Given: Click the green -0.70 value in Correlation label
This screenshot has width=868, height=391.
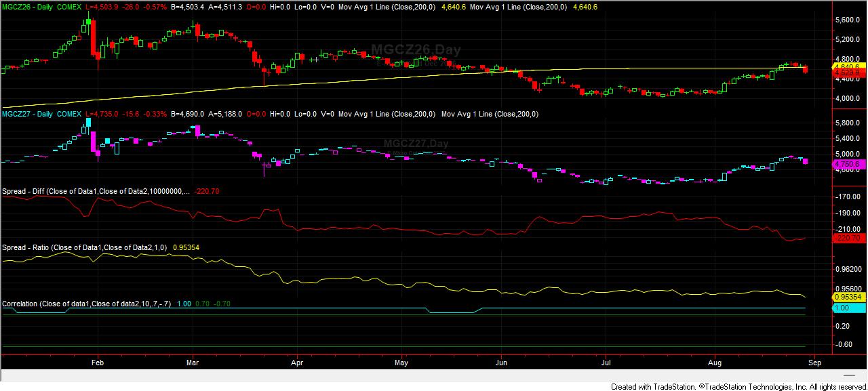Looking at the screenshot, I should pyautogui.click(x=222, y=304).
